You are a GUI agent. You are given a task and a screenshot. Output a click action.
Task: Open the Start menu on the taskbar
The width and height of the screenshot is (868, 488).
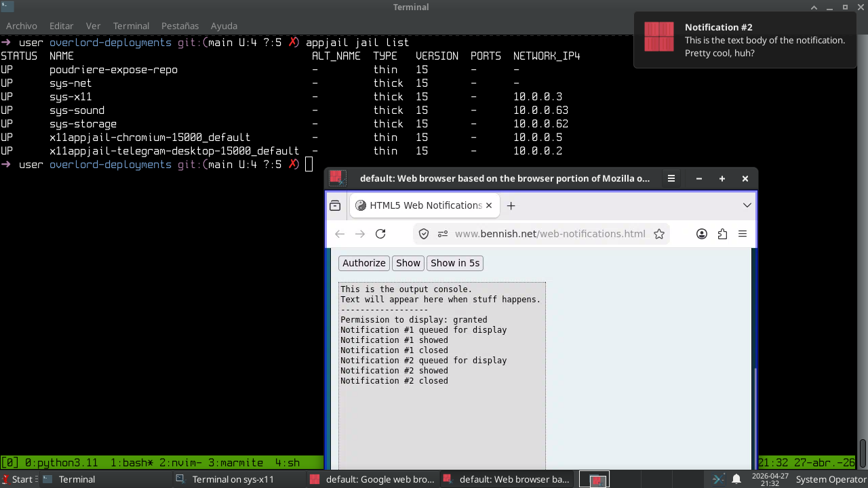point(18,479)
